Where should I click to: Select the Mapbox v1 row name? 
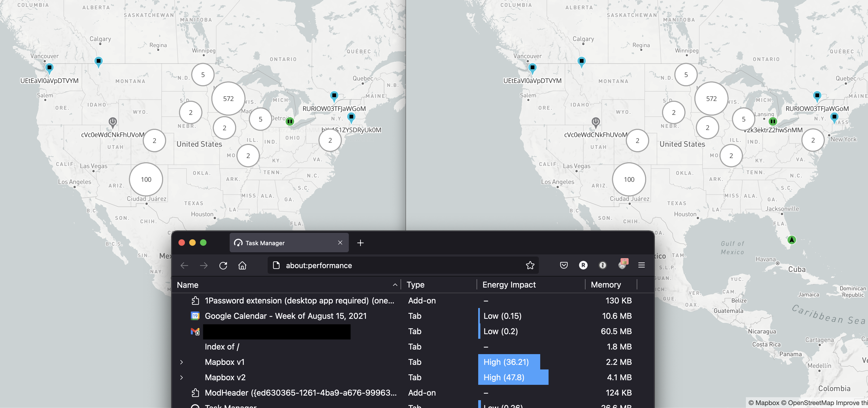(x=225, y=362)
